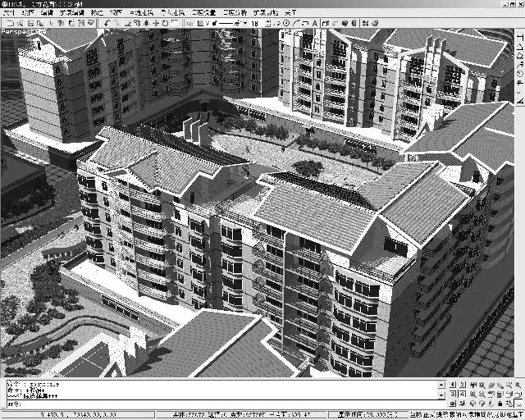Click the Undo arrow in the top toolbar
The height and width of the screenshot is (420, 525).
pyautogui.click(x=107, y=23)
